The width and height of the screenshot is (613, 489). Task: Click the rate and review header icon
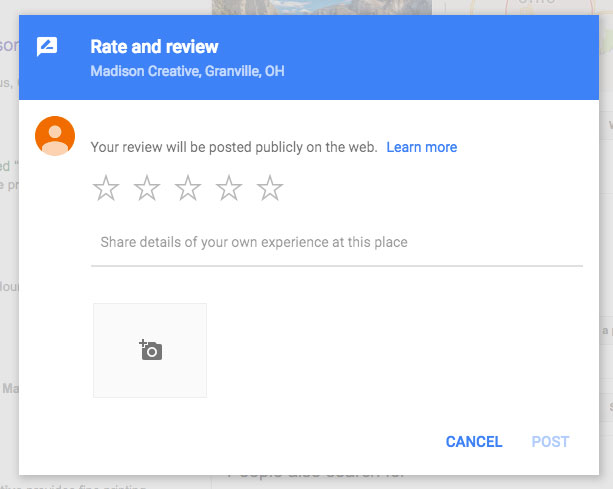47,47
